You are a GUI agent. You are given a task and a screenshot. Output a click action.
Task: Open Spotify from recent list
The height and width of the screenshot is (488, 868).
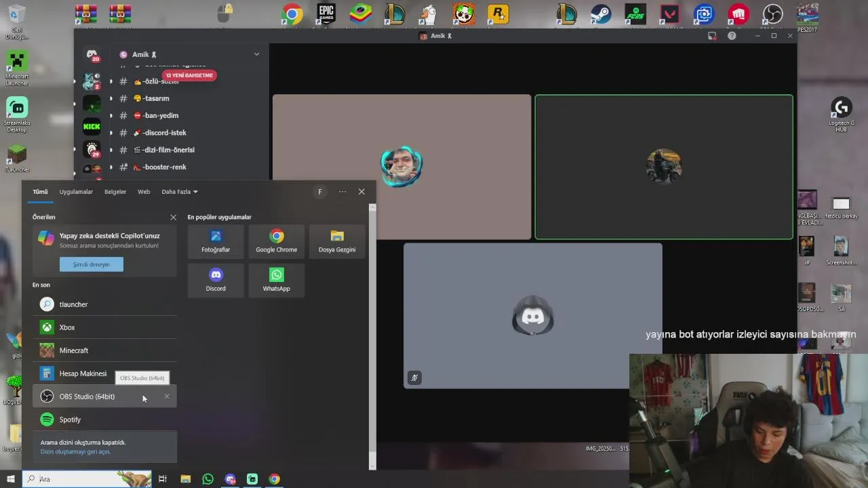pyautogui.click(x=104, y=420)
